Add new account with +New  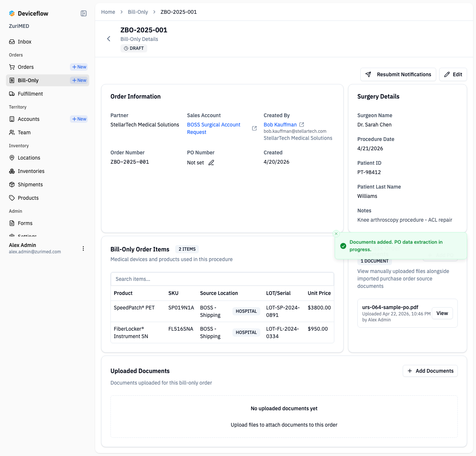point(79,119)
